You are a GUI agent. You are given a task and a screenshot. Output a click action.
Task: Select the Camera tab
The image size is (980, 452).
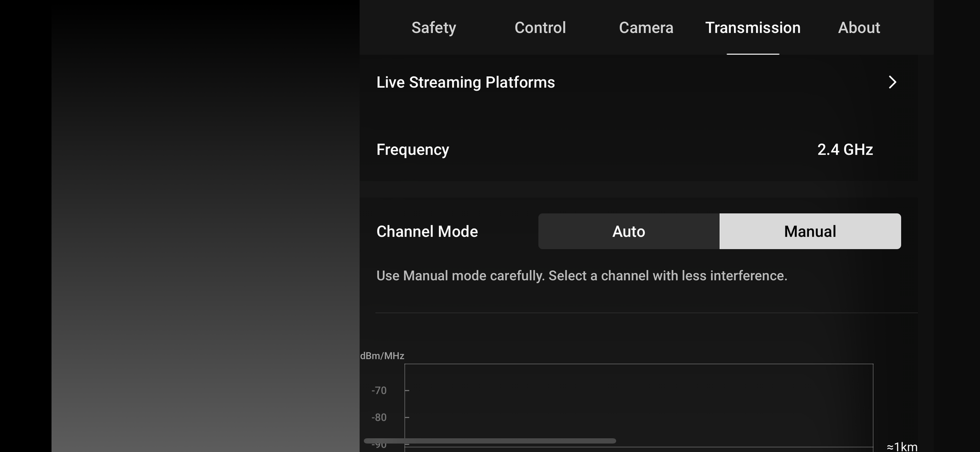646,28
